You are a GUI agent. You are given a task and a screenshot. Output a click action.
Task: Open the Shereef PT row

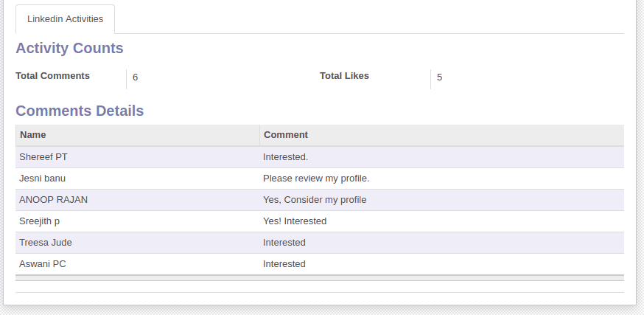pos(43,157)
